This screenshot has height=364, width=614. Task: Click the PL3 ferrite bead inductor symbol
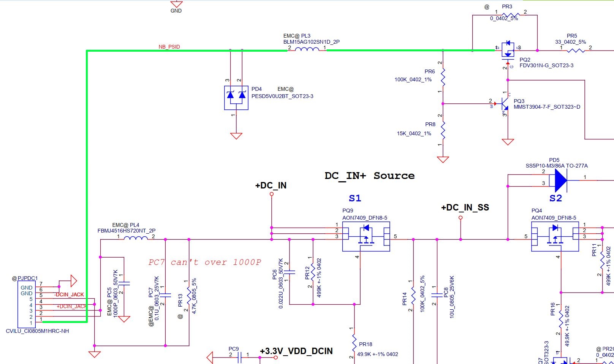(307, 49)
